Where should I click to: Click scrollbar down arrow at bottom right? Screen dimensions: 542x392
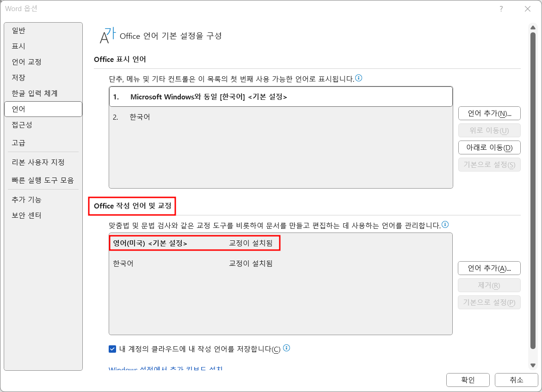[533, 365]
